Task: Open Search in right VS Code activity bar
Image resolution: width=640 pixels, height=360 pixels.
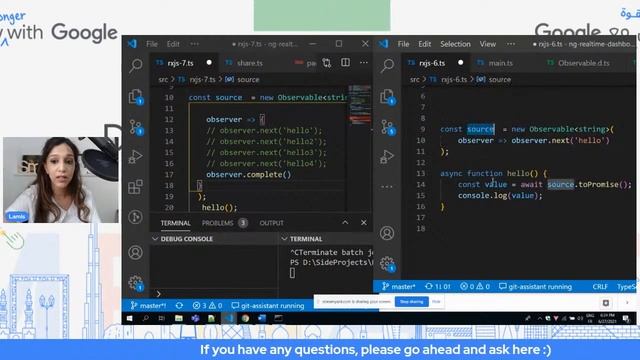Action: [x=387, y=65]
